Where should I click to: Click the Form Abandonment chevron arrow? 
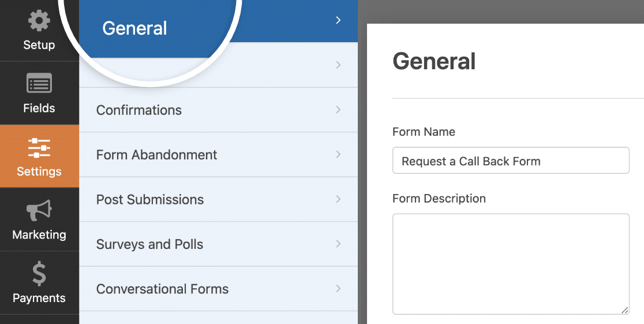point(338,154)
